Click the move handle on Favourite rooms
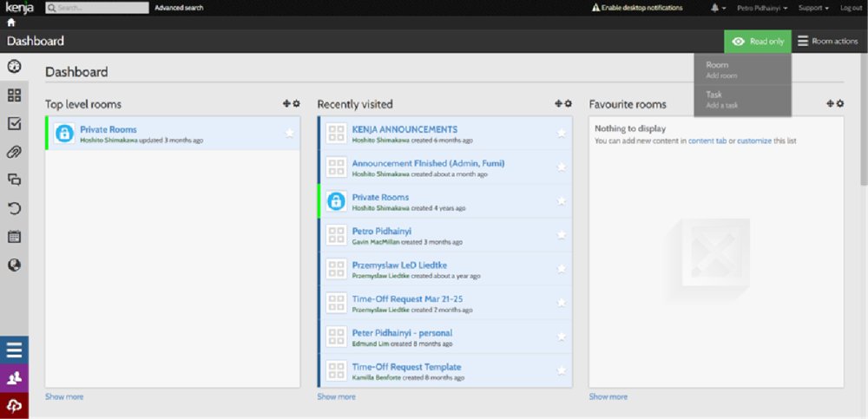This screenshot has height=419, width=868. click(x=831, y=103)
